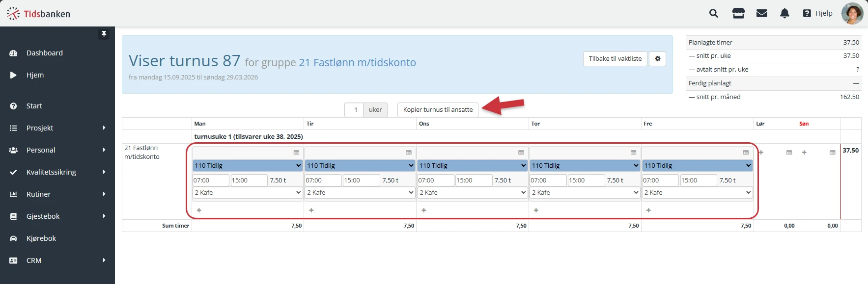Open Friday department dropdown 2 Kafe

pyautogui.click(x=698, y=193)
